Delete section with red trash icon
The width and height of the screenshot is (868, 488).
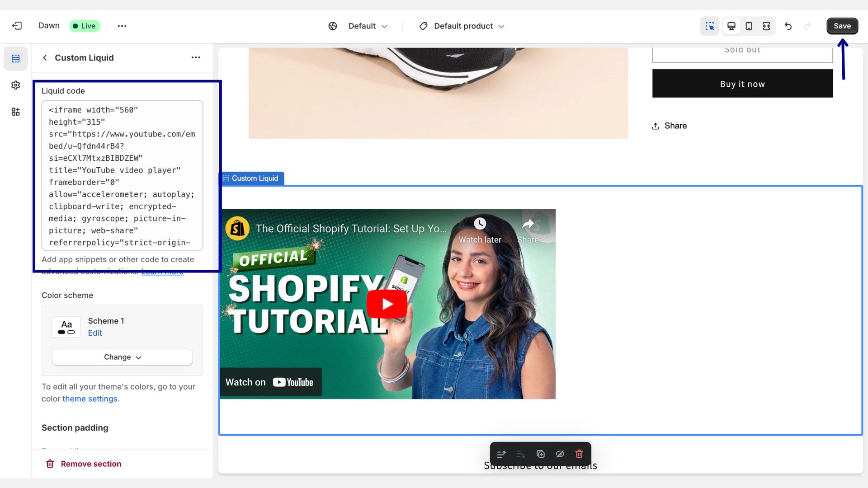click(579, 454)
